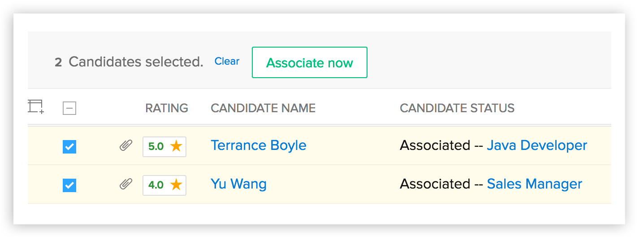This screenshot has height=246, width=644.
Task: Follow the Java Developer job link
Action: click(x=537, y=145)
